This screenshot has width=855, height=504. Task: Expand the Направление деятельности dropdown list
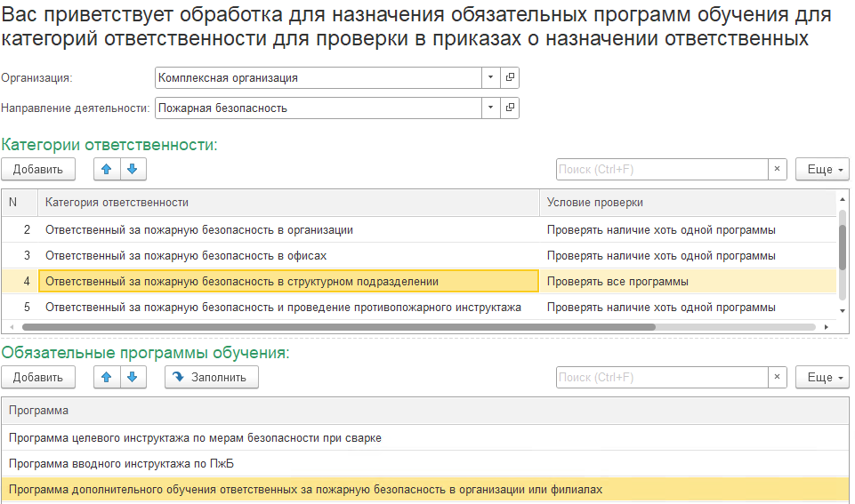pyautogui.click(x=490, y=108)
